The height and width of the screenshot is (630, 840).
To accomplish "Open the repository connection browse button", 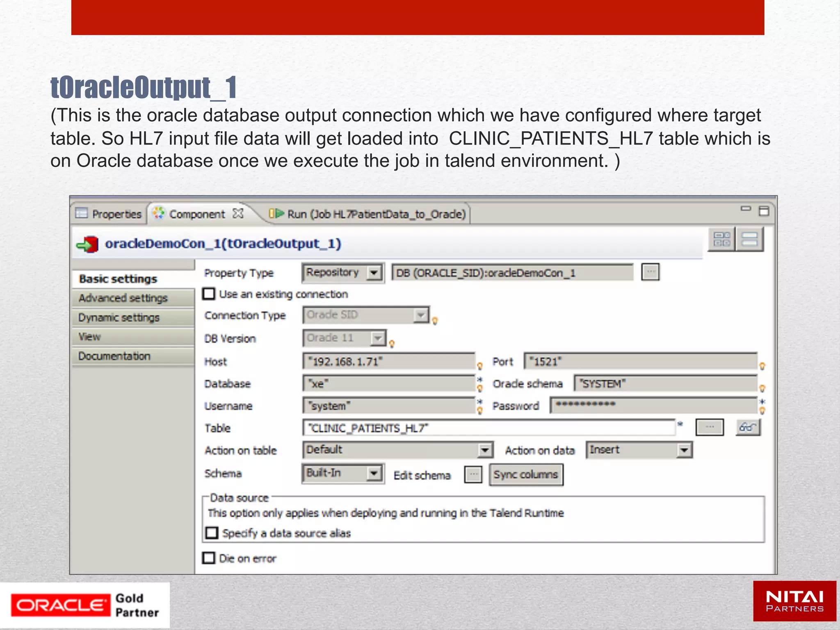I will tap(651, 272).
